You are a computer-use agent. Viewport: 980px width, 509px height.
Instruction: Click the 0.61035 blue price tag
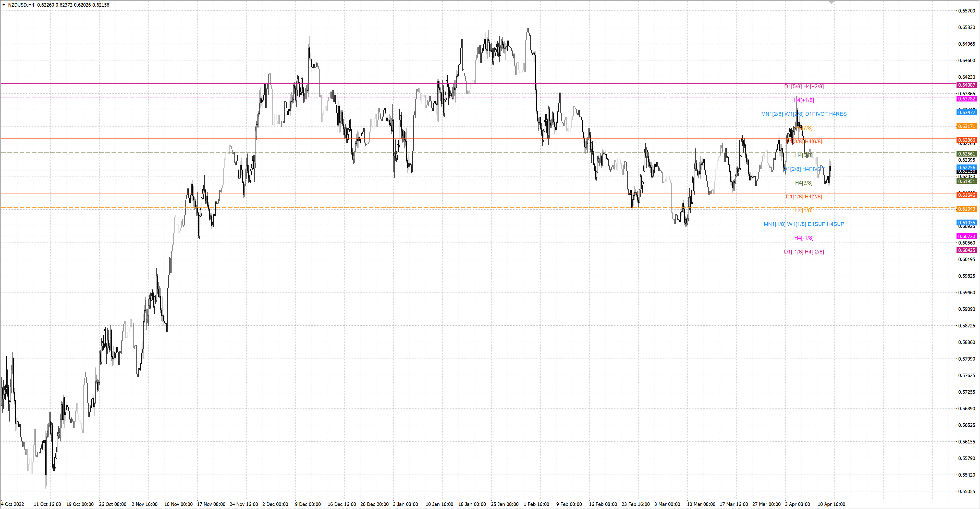(x=967, y=222)
